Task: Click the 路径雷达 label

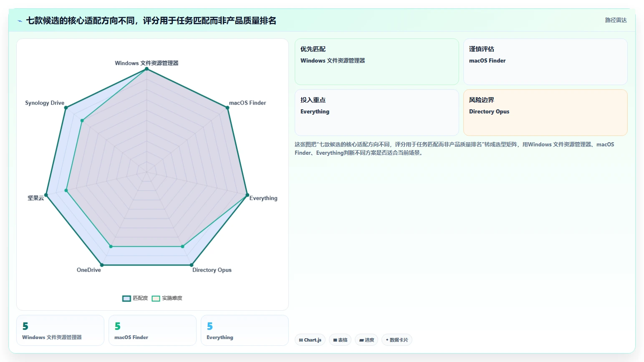Action: tap(616, 20)
